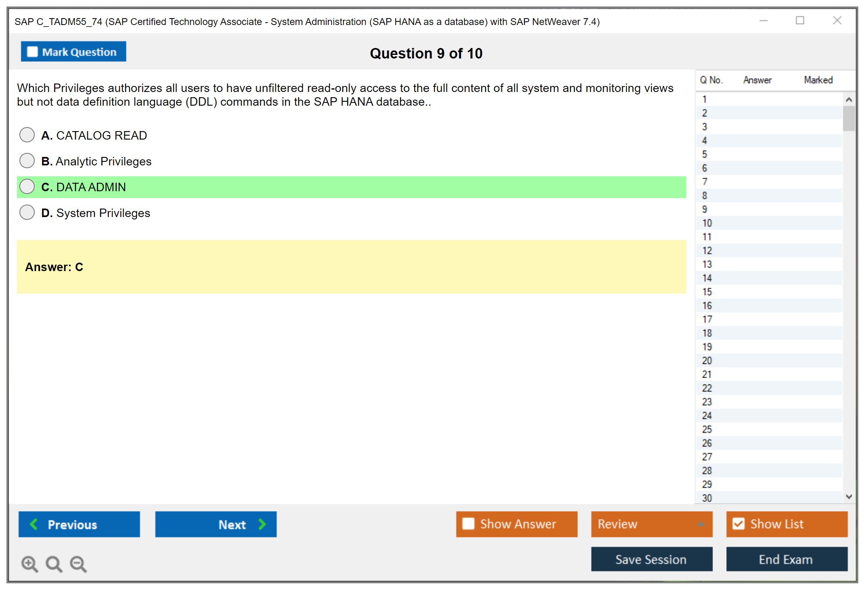Image resolution: width=868 pixels, height=593 pixels.
Task: Choose option D System Privileges
Action: point(27,213)
